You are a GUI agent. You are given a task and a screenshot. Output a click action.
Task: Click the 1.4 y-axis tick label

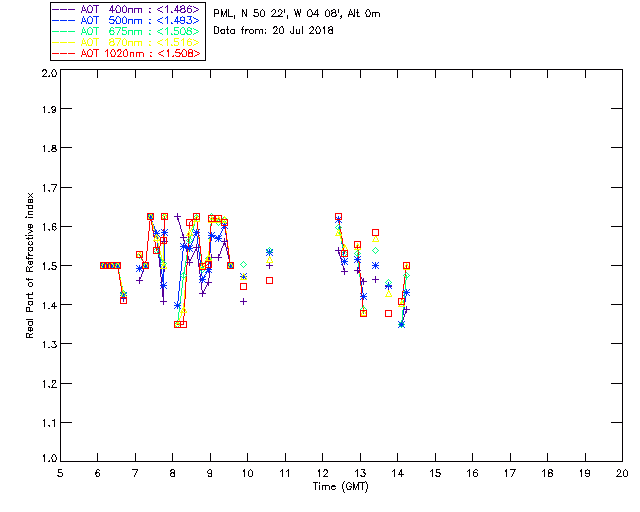tap(49, 305)
